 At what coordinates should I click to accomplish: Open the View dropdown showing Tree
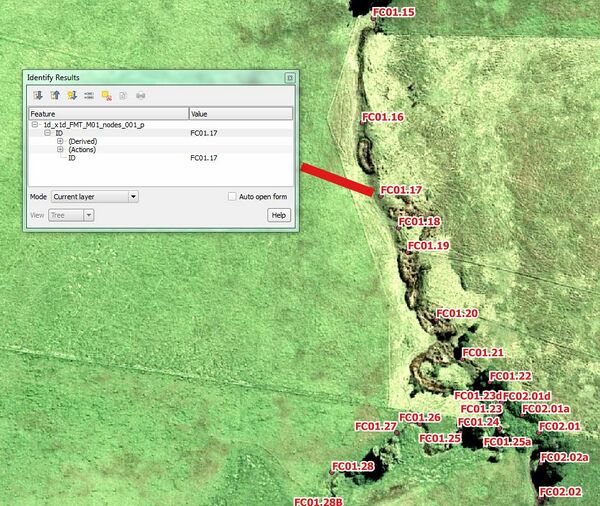click(x=73, y=215)
